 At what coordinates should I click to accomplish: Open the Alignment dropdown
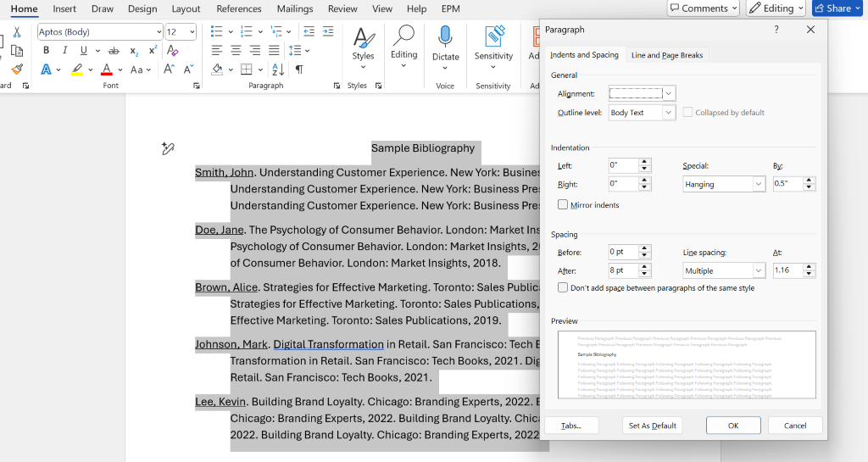[x=669, y=93]
